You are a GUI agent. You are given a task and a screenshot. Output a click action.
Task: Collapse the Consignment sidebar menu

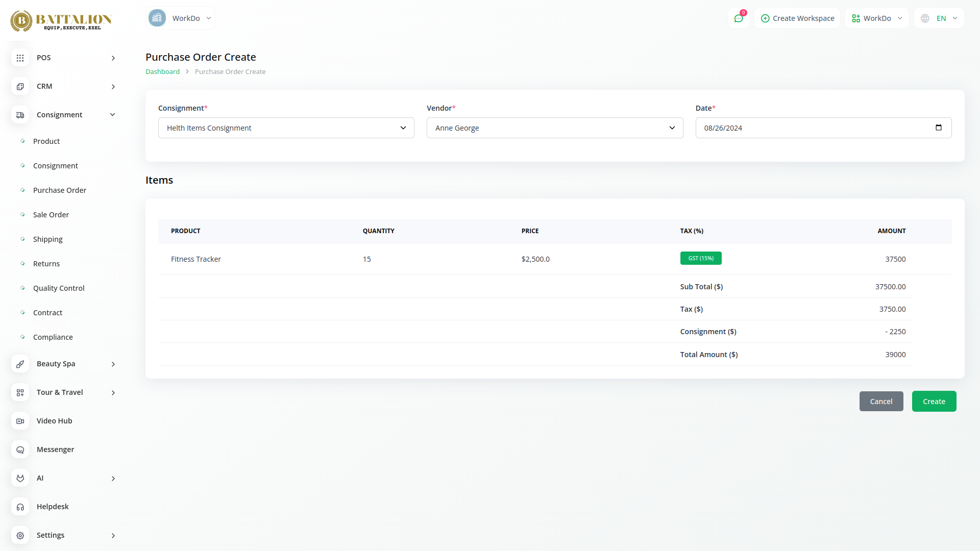tap(113, 115)
